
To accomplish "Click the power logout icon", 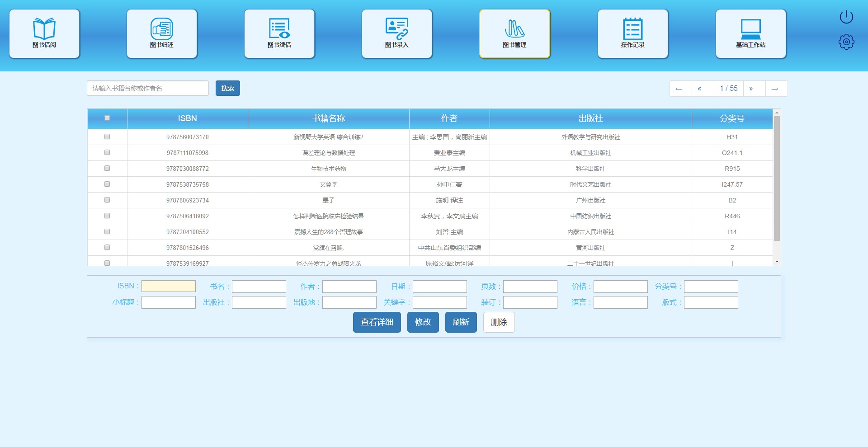I will 846,17.
